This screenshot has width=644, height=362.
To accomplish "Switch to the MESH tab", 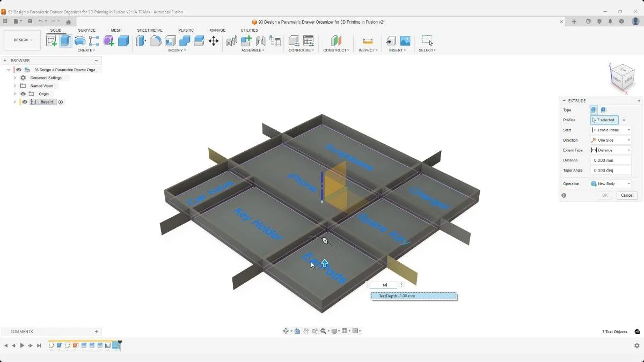I will pos(116,31).
